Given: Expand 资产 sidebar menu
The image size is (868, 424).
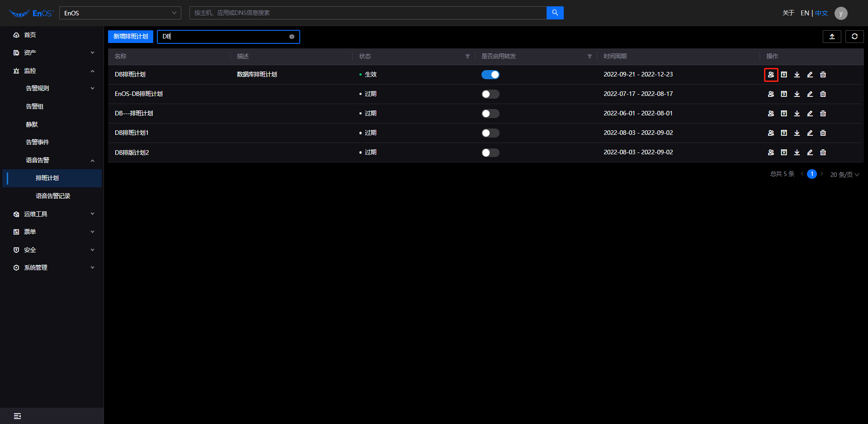Looking at the screenshot, I should (52, 52).
